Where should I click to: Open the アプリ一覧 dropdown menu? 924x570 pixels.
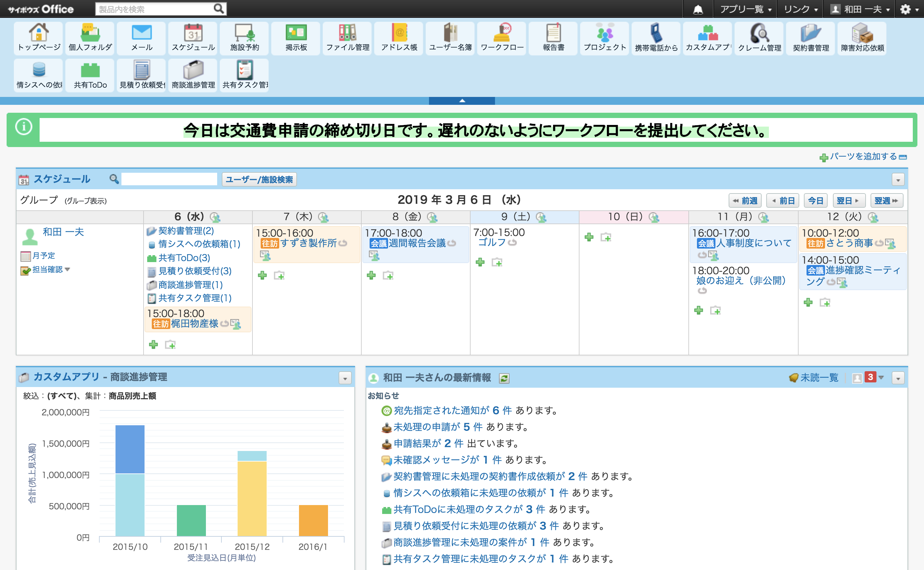[x=745, y=9]
